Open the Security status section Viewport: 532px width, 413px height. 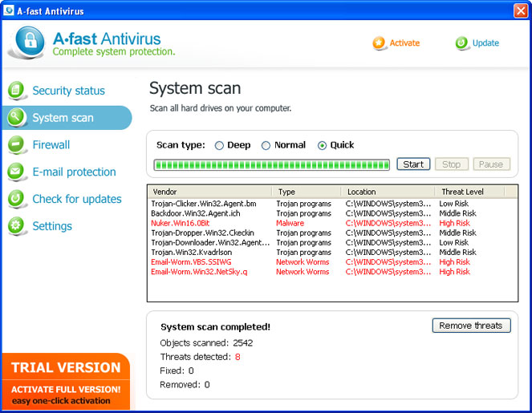(x=68, y=91)
